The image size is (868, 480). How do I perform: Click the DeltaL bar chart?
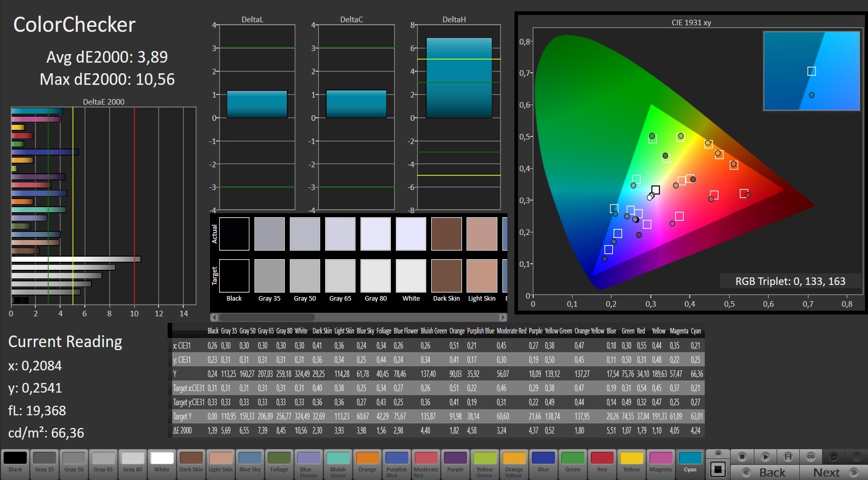tap(257, 117)
